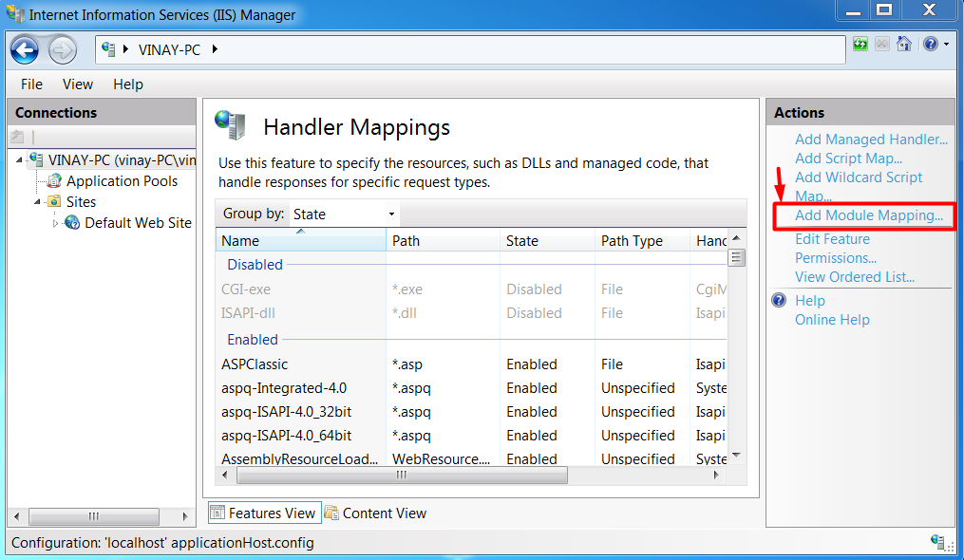The width and height of the screenshot is (964, 560).
Task: Expand the Default Web Site node
Action: point(55,223)
